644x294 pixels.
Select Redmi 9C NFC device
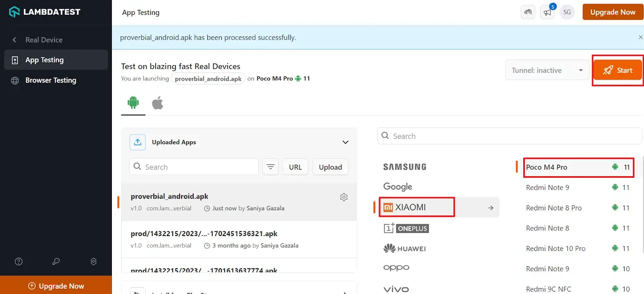coord(579,289)
